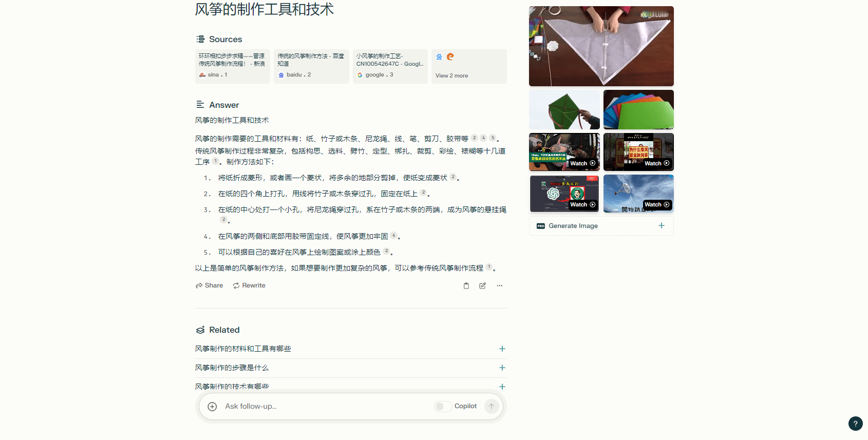The image size is (868, 440).
Task: Click the orange favicon in View more card
Action: (x=450, y=56)
